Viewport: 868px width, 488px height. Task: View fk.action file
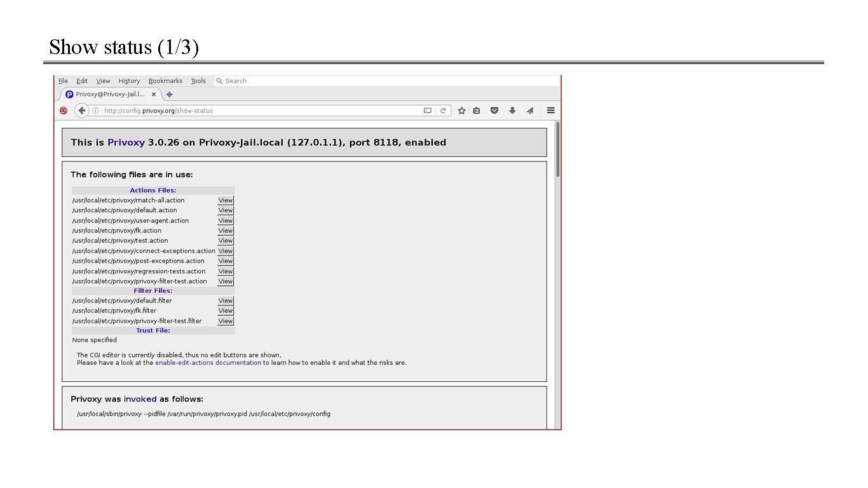[x=226, y=231]
